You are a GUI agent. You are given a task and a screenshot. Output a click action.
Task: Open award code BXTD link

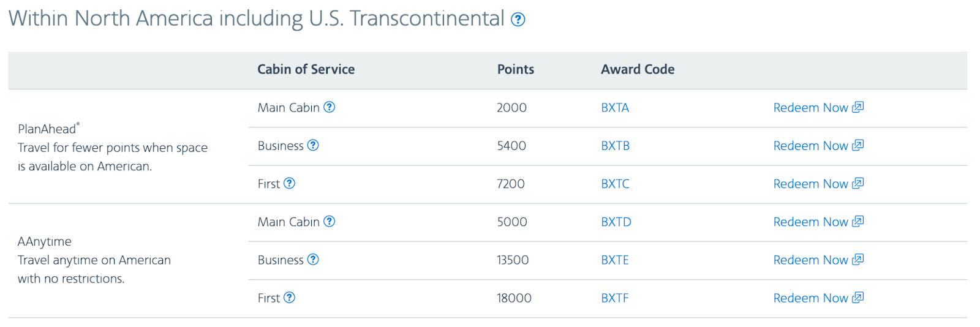click(616, 222)
